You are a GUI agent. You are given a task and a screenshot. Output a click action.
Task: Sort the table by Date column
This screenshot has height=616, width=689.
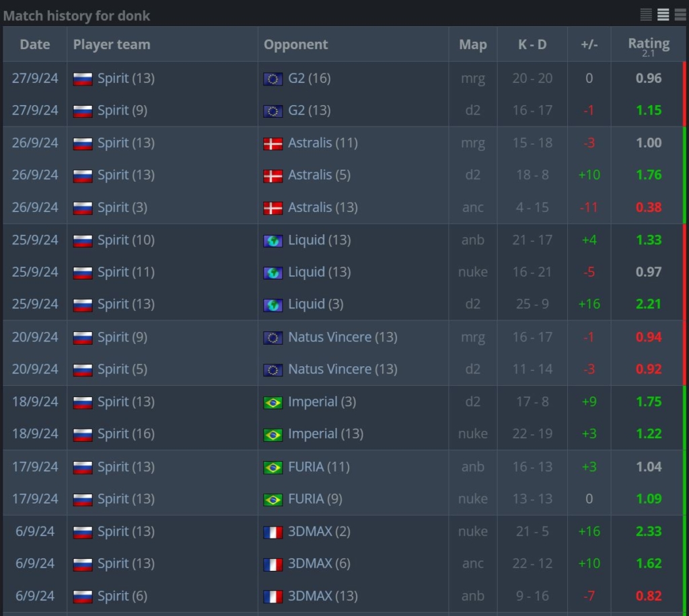point(35,44)
